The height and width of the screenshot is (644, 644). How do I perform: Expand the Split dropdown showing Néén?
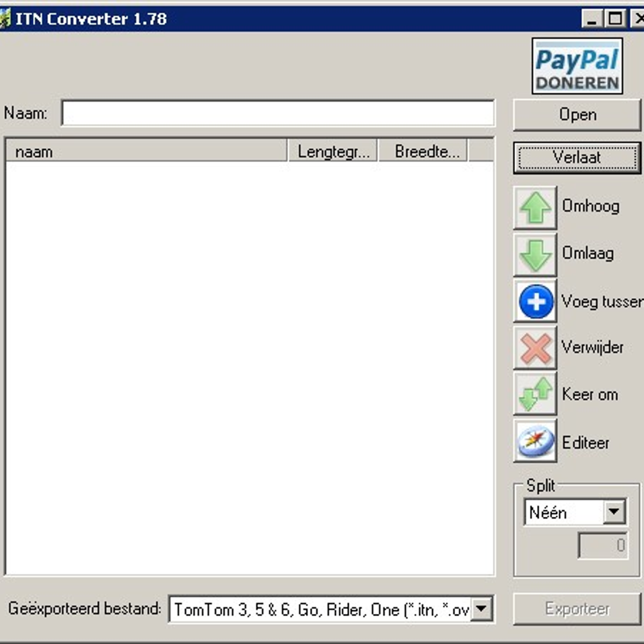point(614,512)
